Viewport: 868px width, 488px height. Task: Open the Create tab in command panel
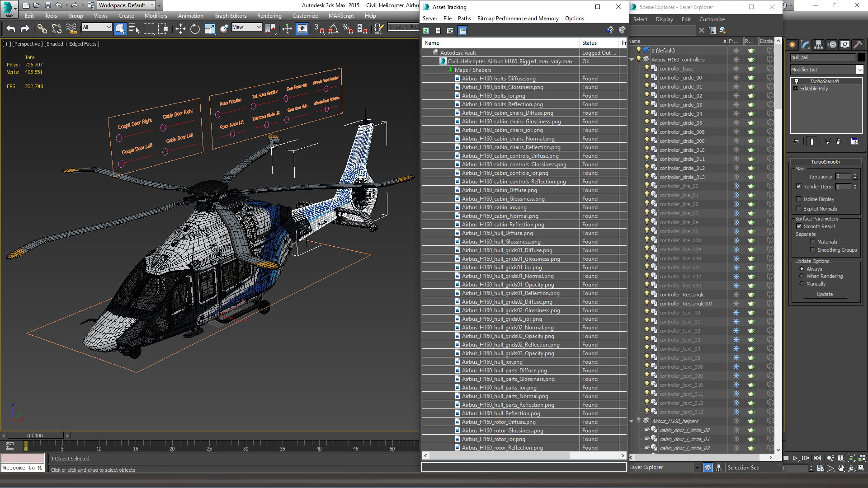[x=793, y=44]
